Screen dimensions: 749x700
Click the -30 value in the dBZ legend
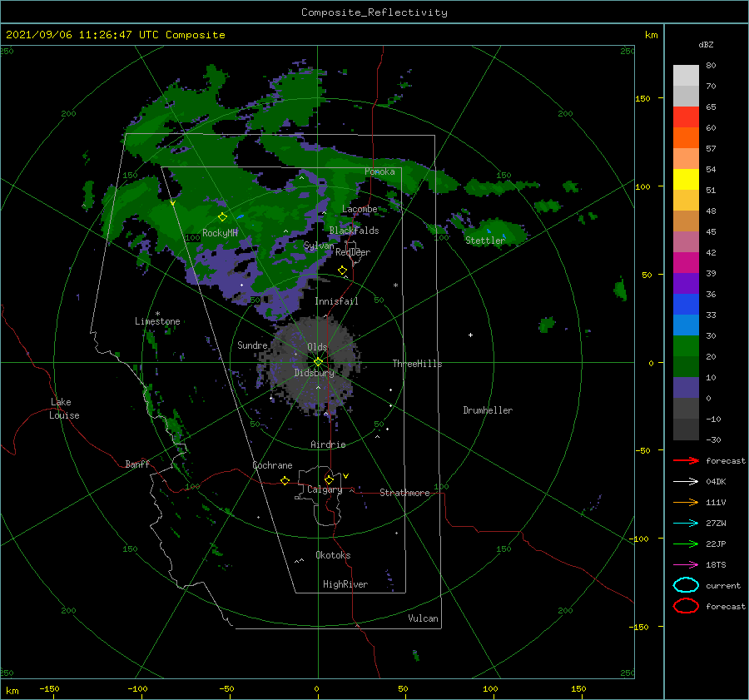713,439
